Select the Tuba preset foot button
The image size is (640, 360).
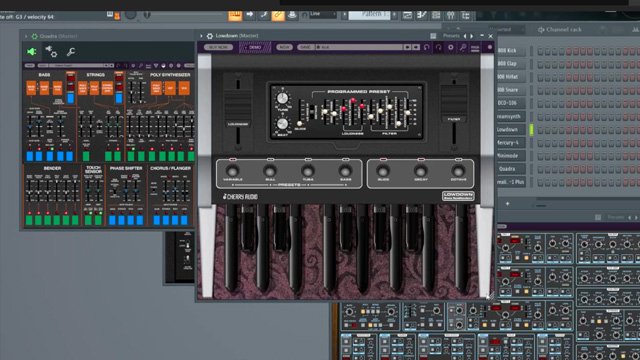[x=308, y=171]
